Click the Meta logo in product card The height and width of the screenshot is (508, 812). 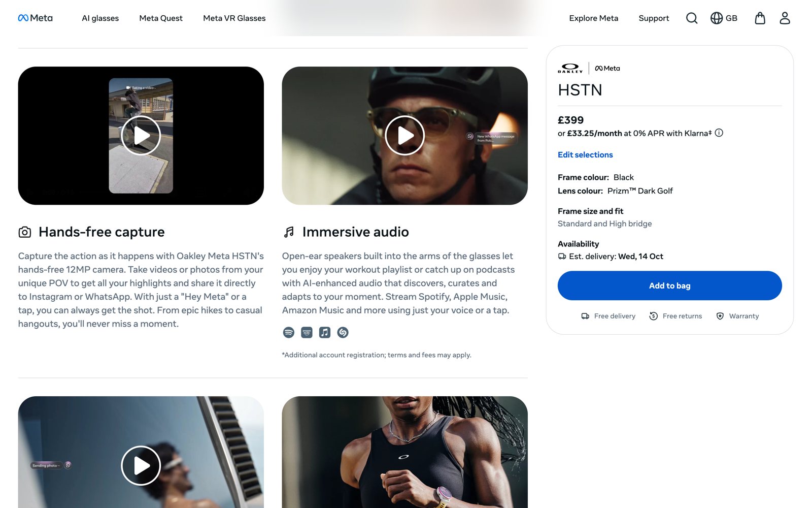(x=607, y=68)
